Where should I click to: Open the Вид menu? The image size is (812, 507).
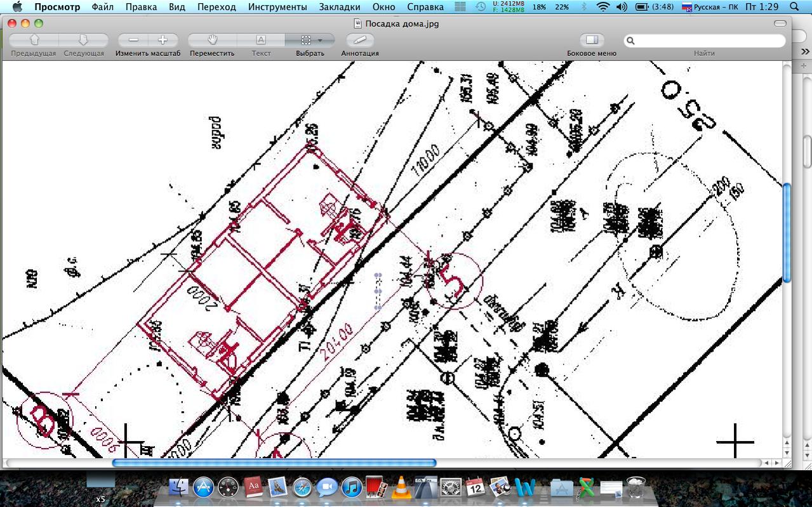tap(177, 7)
